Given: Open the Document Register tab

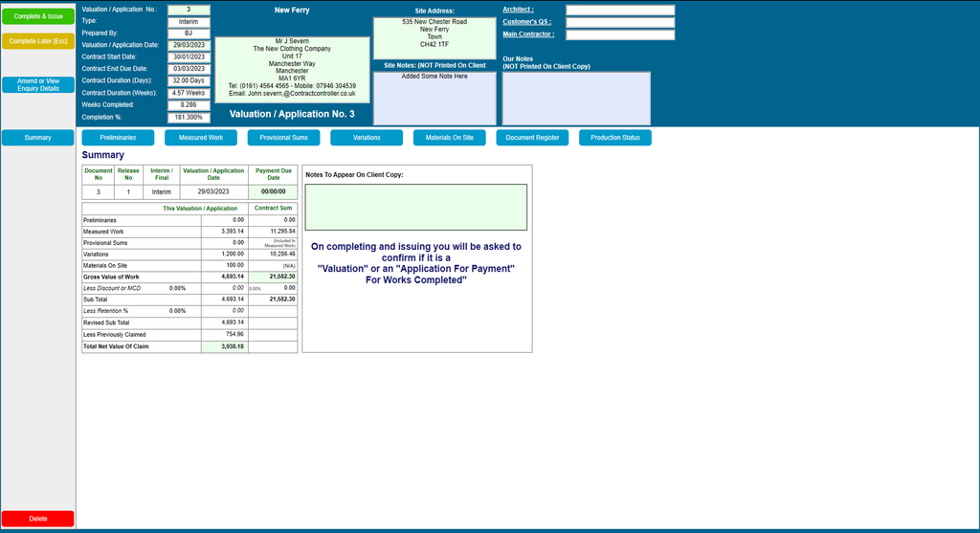Looking at the screenshot, I should [x=532, y=138].
